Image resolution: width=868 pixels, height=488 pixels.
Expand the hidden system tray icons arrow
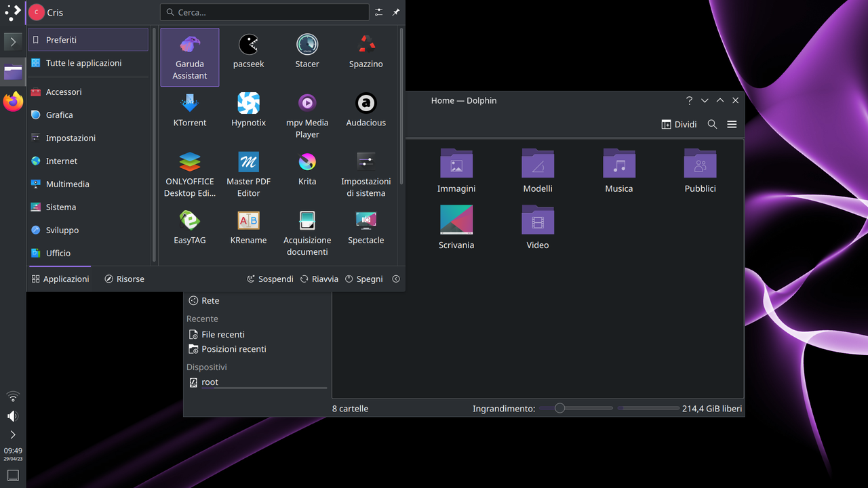13,434
